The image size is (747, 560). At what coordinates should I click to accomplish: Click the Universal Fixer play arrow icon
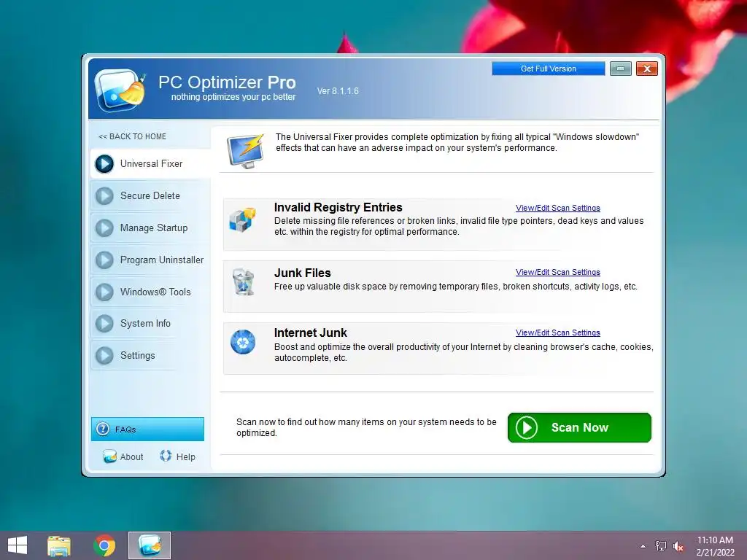104,164
